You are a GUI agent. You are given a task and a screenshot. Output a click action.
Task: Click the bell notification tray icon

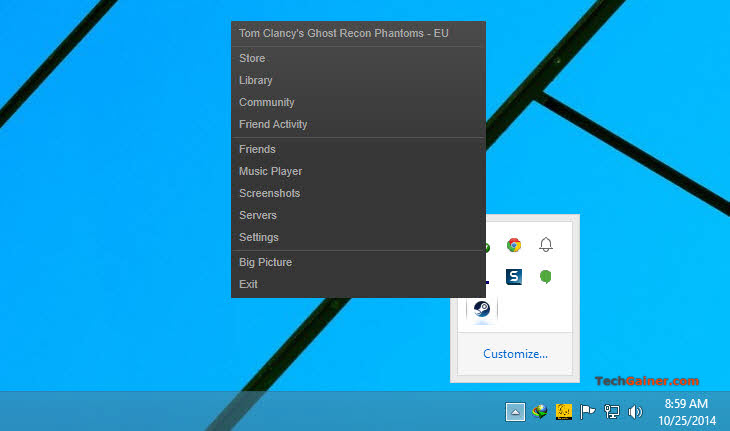tap(545, 245)
